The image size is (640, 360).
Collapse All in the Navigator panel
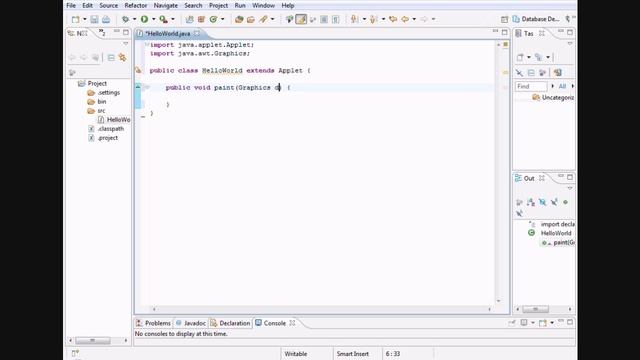coord(111,58)
